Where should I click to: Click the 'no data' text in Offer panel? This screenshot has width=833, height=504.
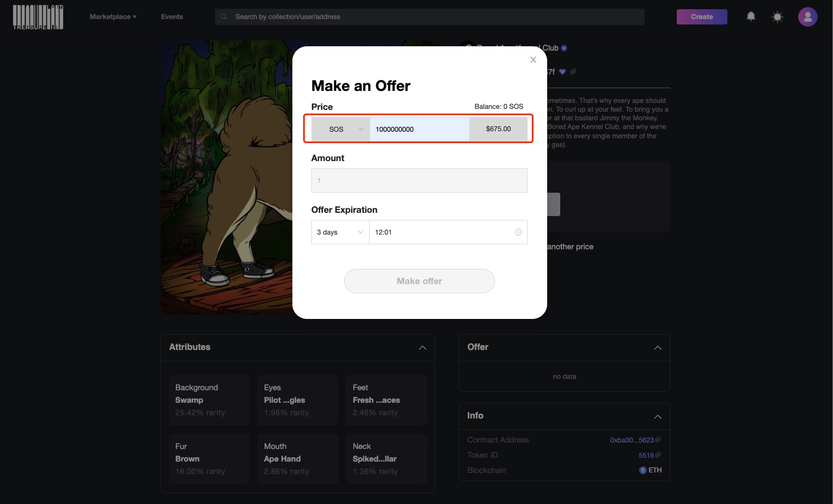[565, 377]
